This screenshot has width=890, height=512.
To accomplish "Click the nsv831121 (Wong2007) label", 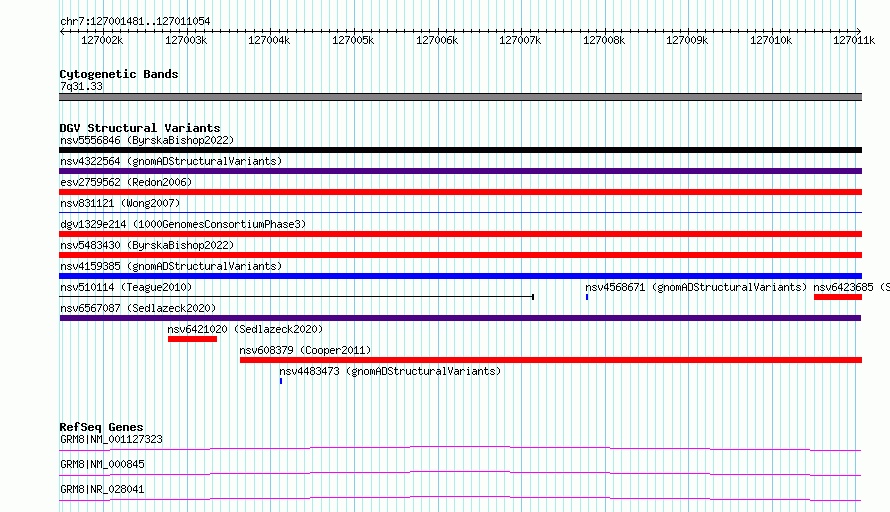I will [120, 203].
